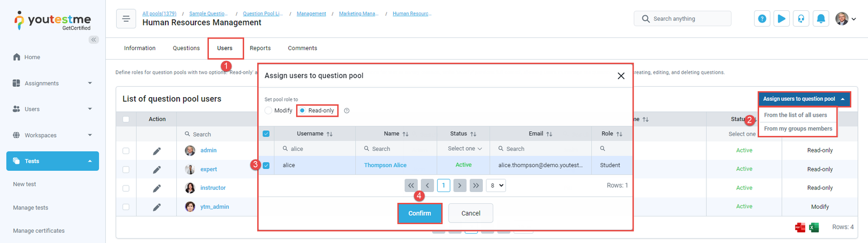Image resolution: width=868 pixels, height=243 pixels.
Task: Open the rows-per-page dropdown showing 8
Action: 496,186
